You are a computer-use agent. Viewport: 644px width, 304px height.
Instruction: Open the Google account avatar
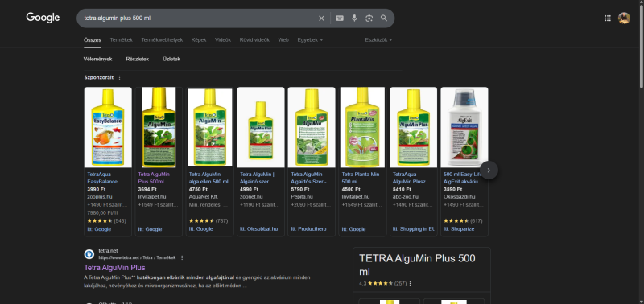click(624, 18)
